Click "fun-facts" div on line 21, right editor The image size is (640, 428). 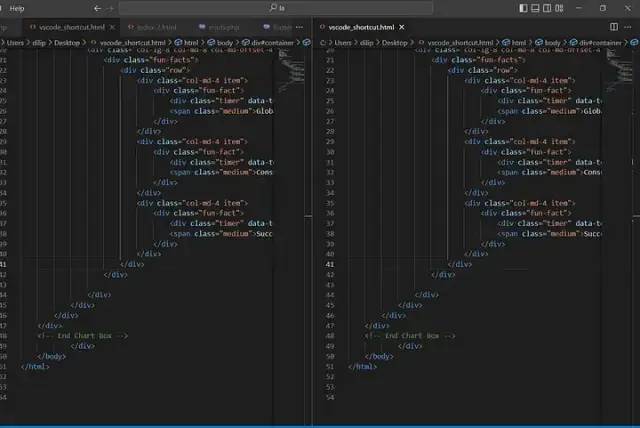coord(479,60)
